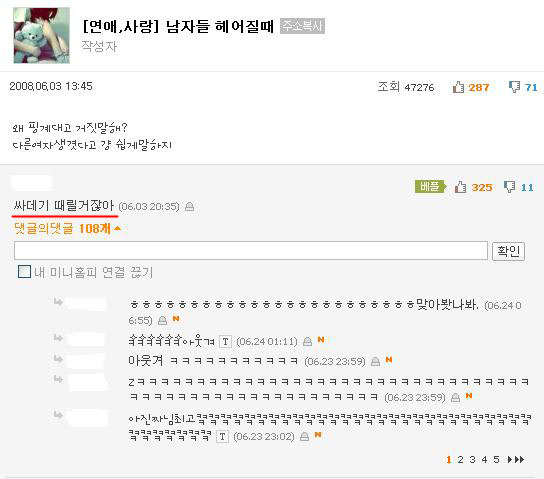The width and height of the screenshot is (544, 479).
Task: Click the 베플 best-comment badge
Action: pos(430,187)
